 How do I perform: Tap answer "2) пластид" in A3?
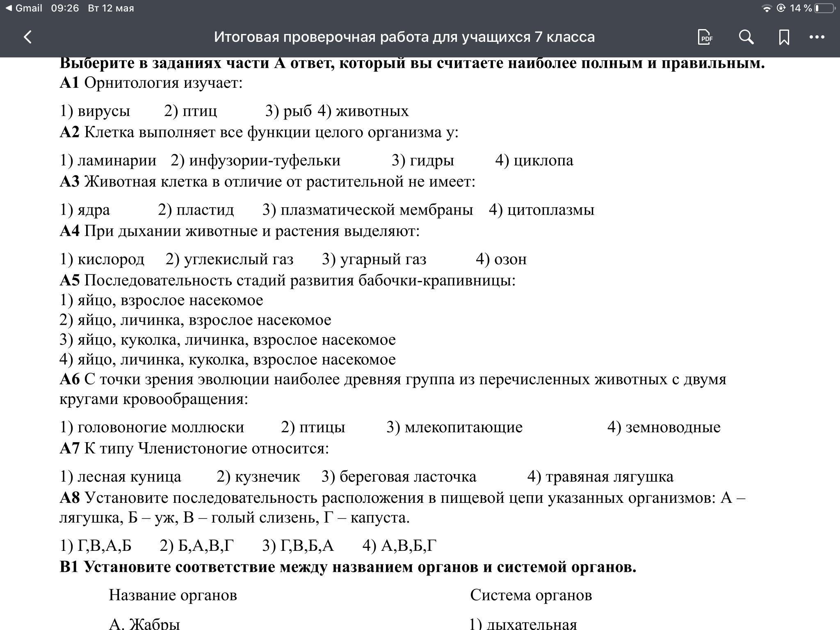point(196,210)
